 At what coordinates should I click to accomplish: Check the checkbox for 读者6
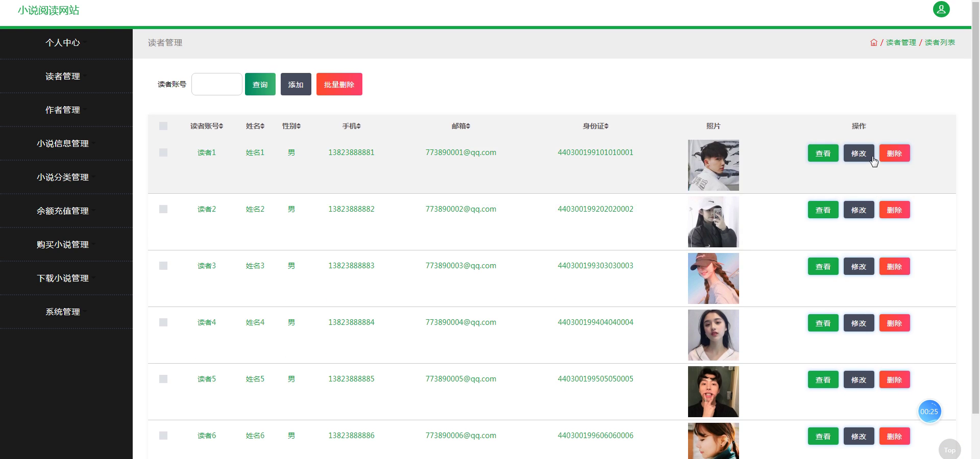click(163, 436)
